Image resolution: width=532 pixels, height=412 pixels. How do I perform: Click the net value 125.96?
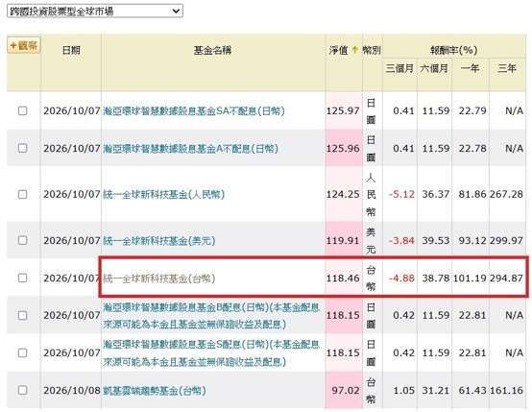pos(343,148)
